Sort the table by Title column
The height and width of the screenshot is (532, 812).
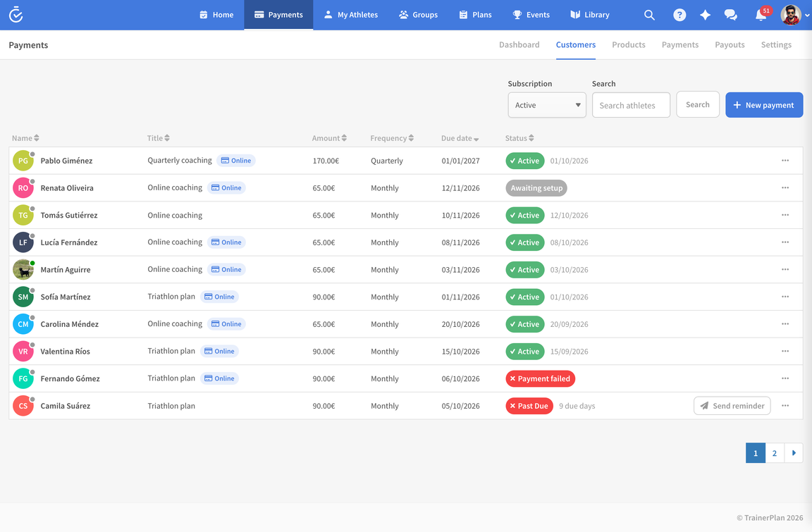159,138
